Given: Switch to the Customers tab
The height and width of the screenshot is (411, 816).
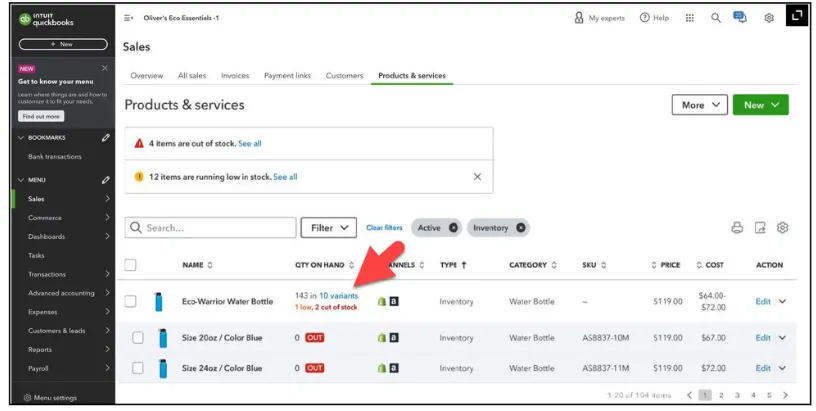Looking at the screenshot, I should (345, 75).
